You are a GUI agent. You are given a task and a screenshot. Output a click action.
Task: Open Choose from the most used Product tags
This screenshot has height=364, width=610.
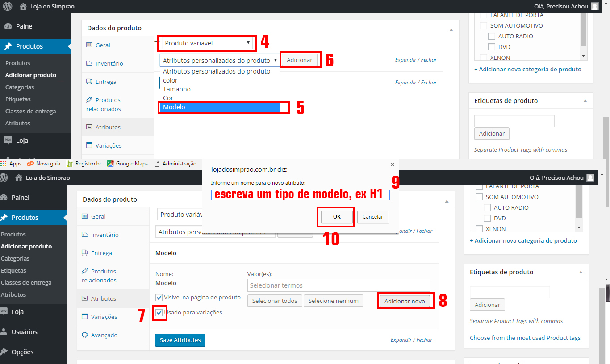click(525, 338)
